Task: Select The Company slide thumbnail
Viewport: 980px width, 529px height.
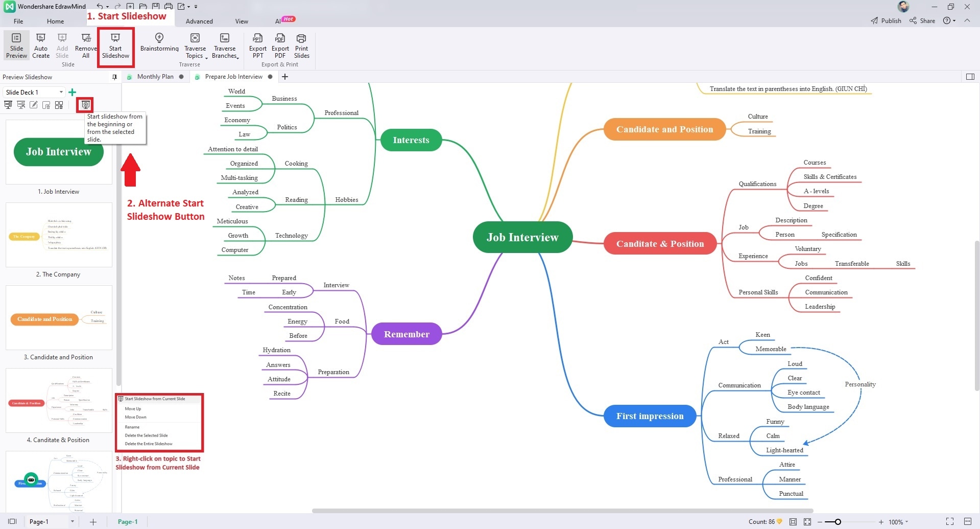Action: pos(59,235)
